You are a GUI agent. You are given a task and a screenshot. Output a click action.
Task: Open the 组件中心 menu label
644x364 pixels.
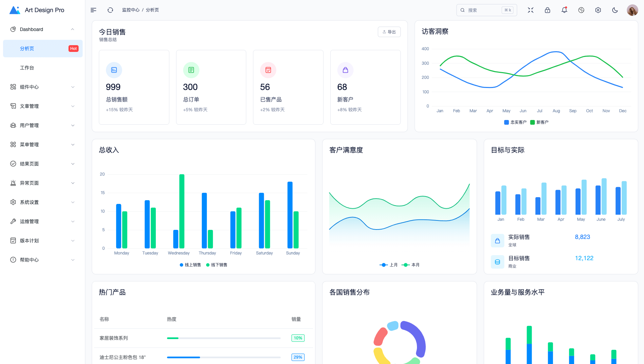pyautogui.click(x=29, y=87)
